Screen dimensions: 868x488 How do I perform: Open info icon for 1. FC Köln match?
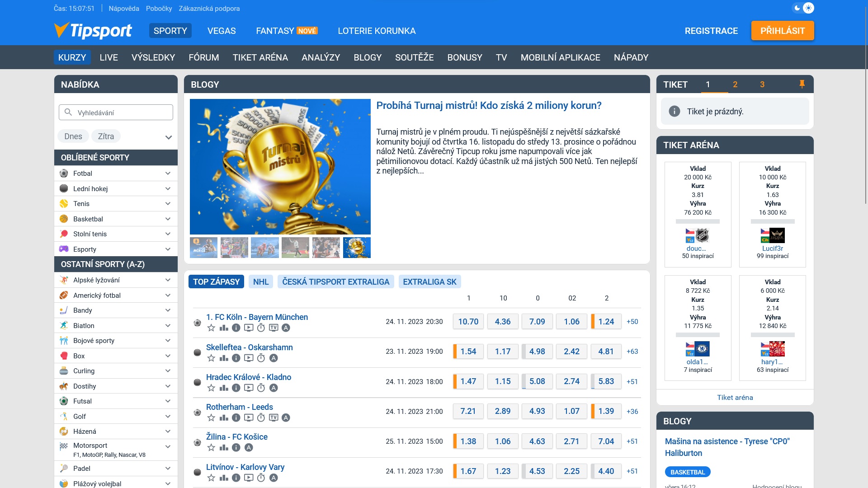click(x=236, y=328)
